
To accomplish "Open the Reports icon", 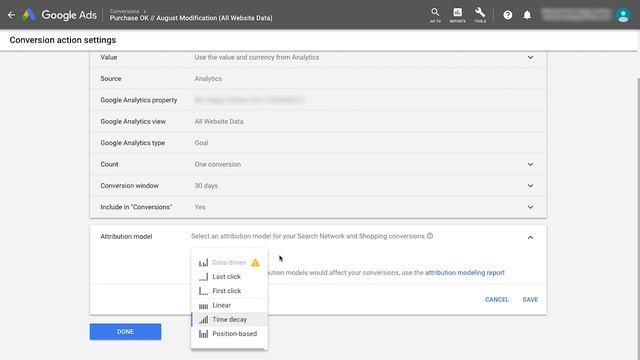I will (458, 15).
